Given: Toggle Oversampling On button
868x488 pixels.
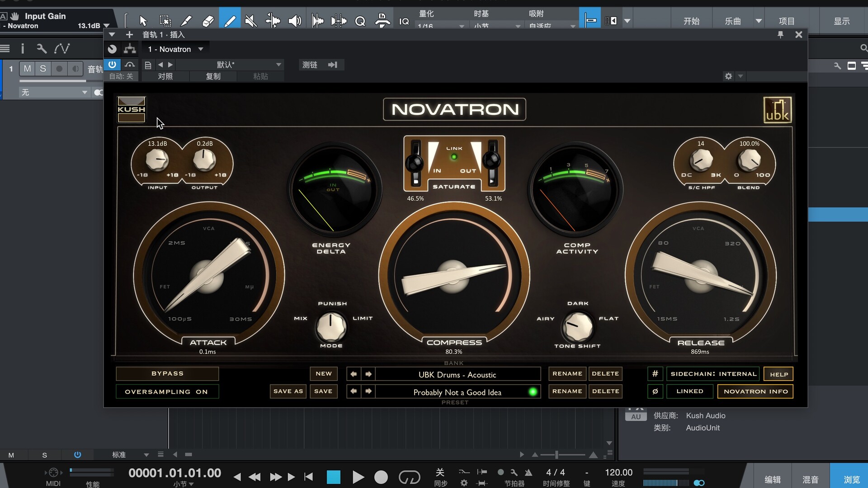Looking at the screenshot, I should tap(167, 392).
